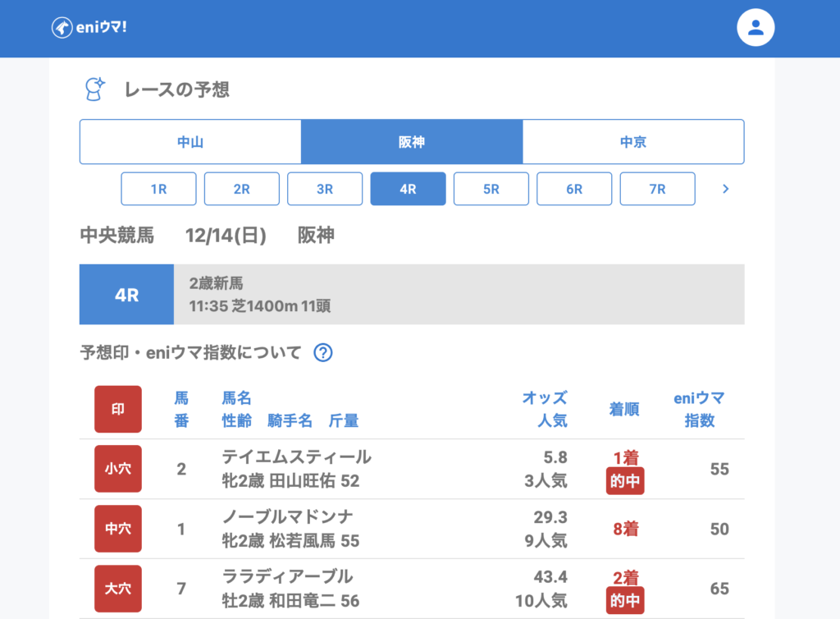Click the race prediction sparkle icon
This screenshot has width=840, height=619.
tap(95, 89)
